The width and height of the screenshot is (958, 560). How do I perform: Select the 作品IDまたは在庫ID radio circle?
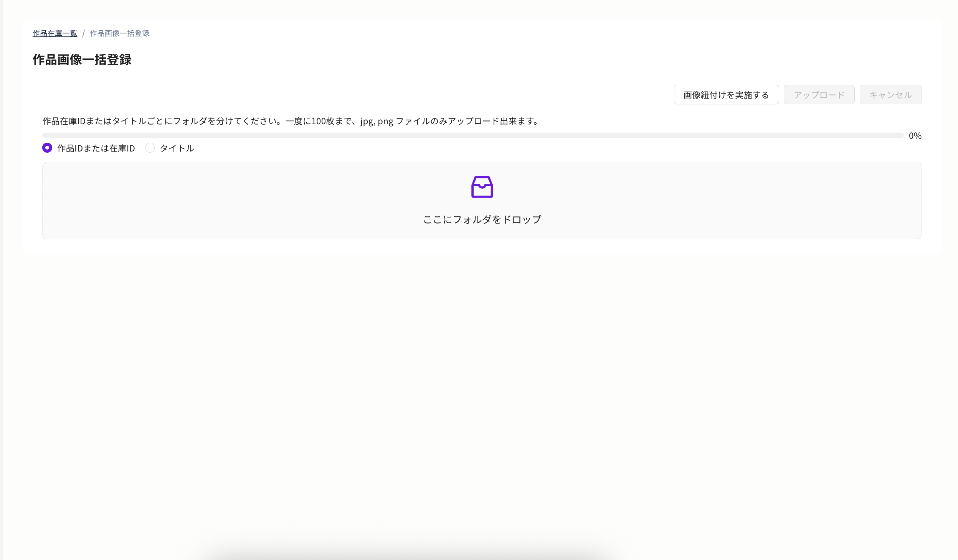(x=47, y=148)
